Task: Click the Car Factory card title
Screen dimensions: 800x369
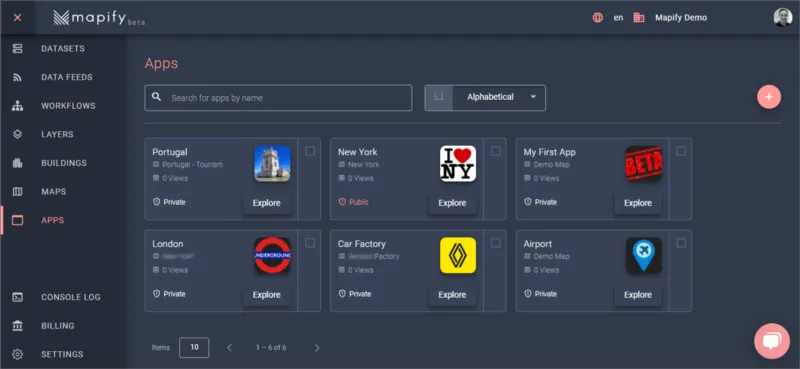Action: coord(362,244)
